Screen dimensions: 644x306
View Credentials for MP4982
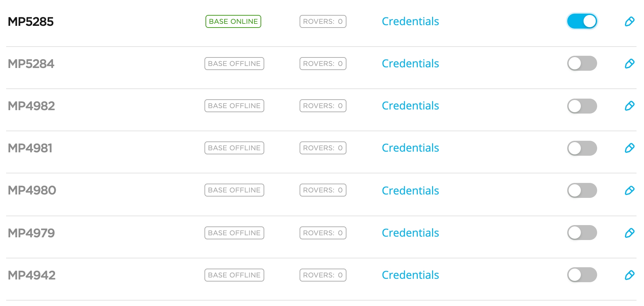point(410,106)
